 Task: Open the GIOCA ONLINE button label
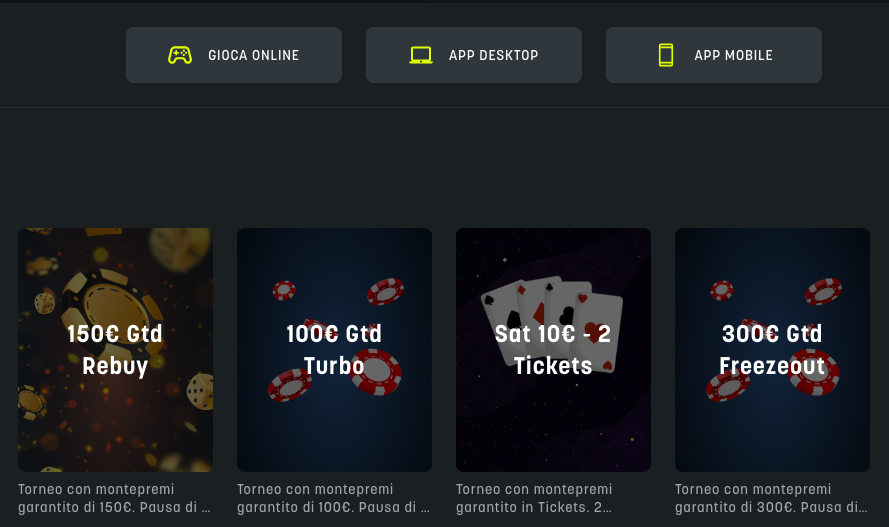(253, 55)
